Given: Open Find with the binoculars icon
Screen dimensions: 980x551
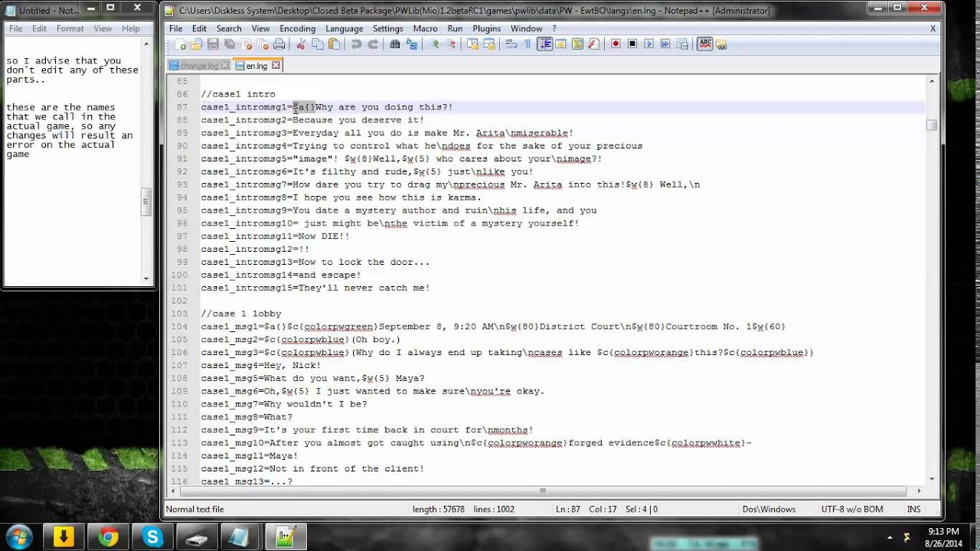Looking at the screenshot, I should pos(394,44).
